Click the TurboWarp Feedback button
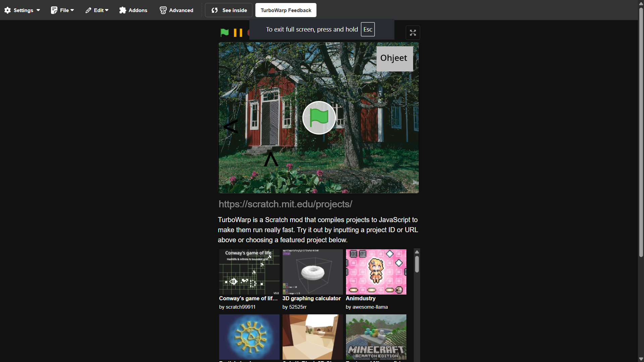 pos(286,10)
